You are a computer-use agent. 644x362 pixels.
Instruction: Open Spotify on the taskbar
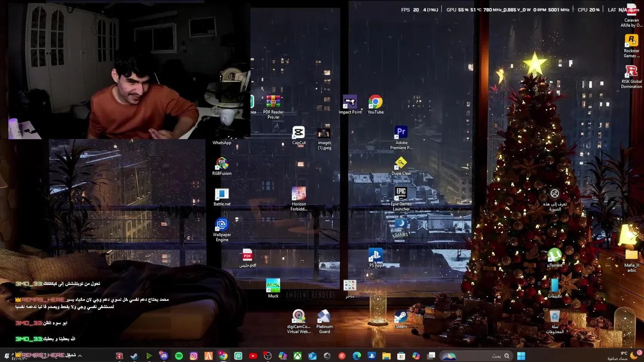(x=179, y=356)
